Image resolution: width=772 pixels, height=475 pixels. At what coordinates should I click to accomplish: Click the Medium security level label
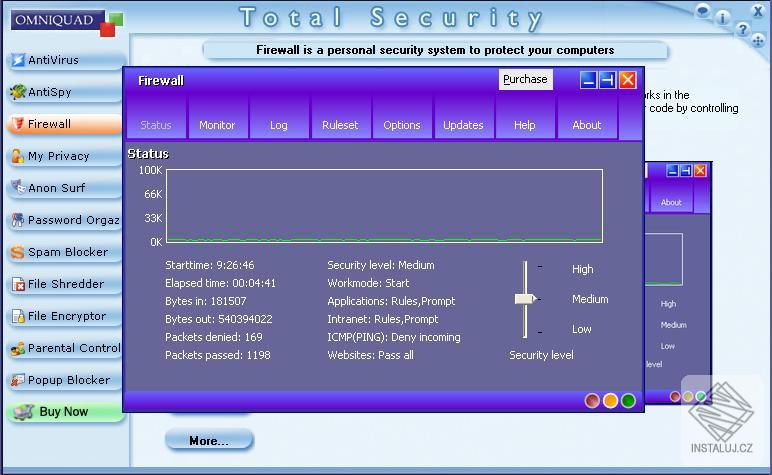(x=590, y=299)
